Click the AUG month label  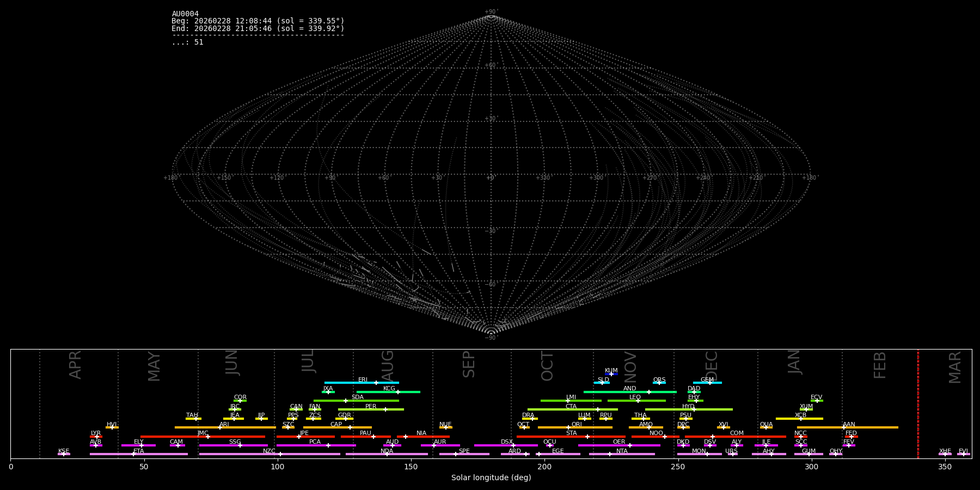387,366
